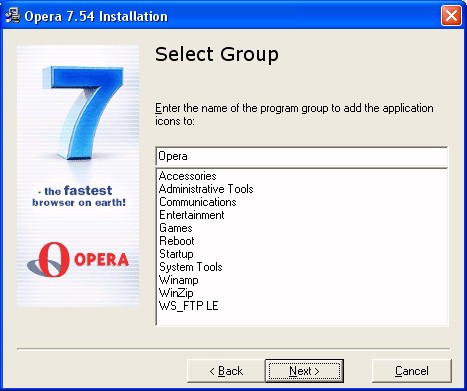Cancel the Opera installation

point(412,371)
